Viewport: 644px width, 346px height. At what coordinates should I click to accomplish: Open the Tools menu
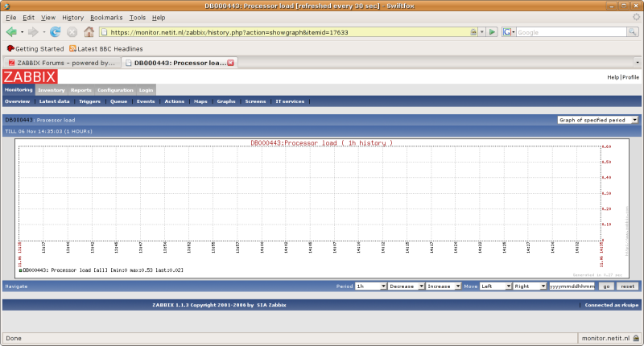pyautogui.click(x=137, y=18)
